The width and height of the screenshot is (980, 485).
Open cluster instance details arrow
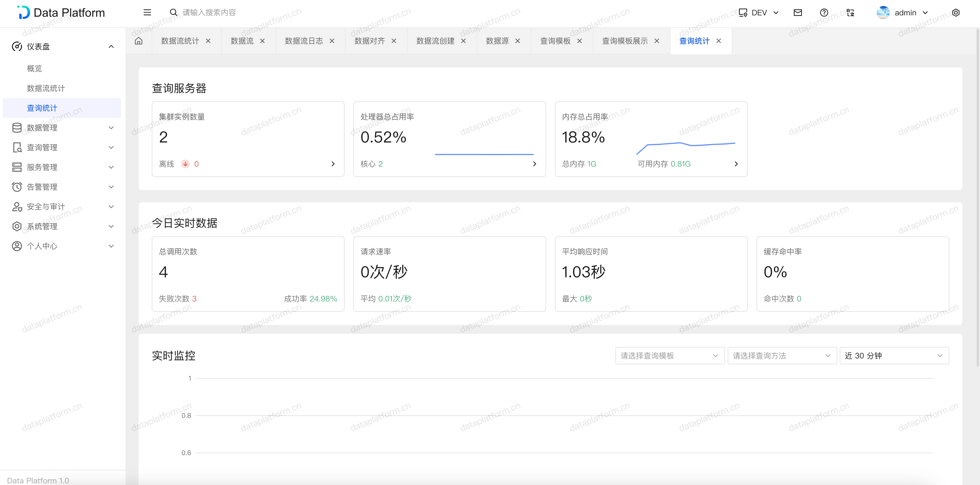tap(333, 164)
